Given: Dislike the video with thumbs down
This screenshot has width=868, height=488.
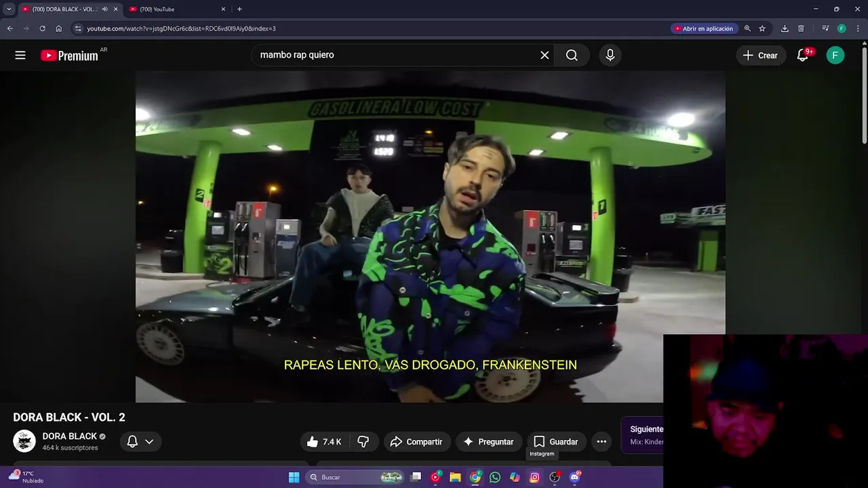Looking at the screenshot, I should 363,442.
